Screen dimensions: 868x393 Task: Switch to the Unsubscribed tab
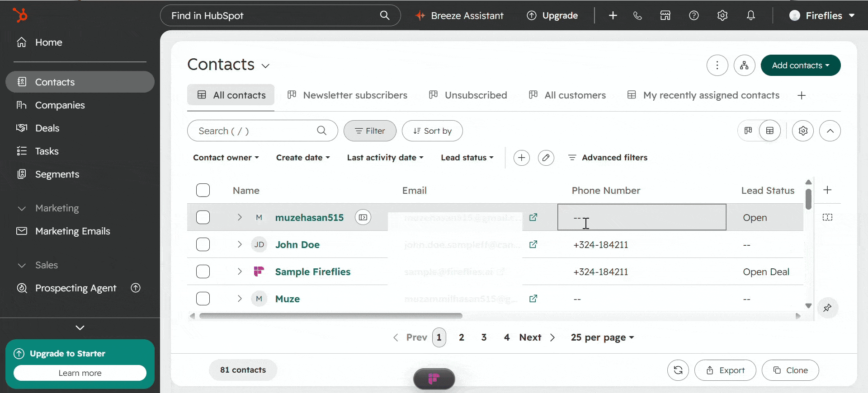[468, 95]
